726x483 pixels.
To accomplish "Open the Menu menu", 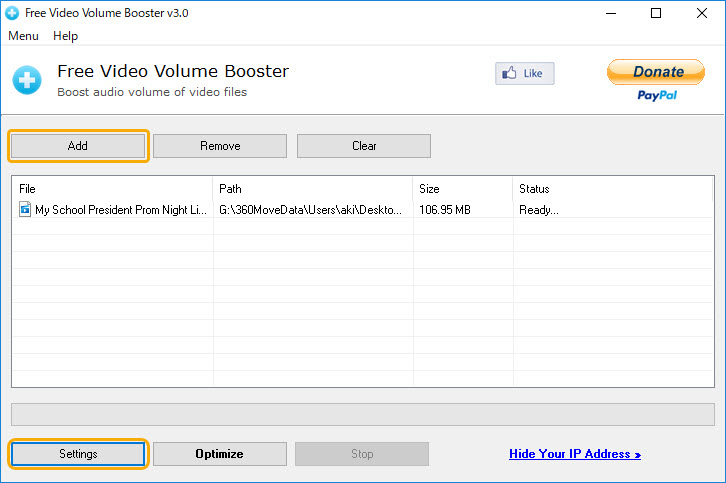I will click(23, 36).
